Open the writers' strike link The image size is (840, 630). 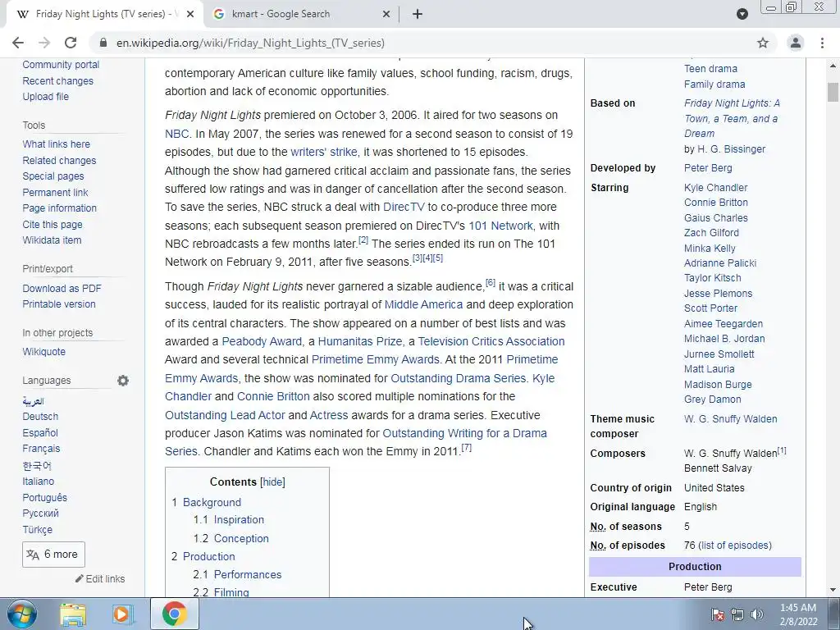click(323, 152)
